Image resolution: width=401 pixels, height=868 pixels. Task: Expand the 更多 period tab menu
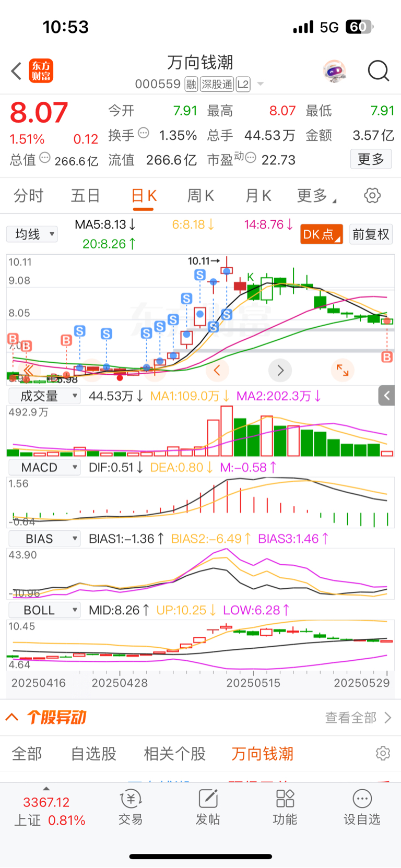(x=316, y=196)
